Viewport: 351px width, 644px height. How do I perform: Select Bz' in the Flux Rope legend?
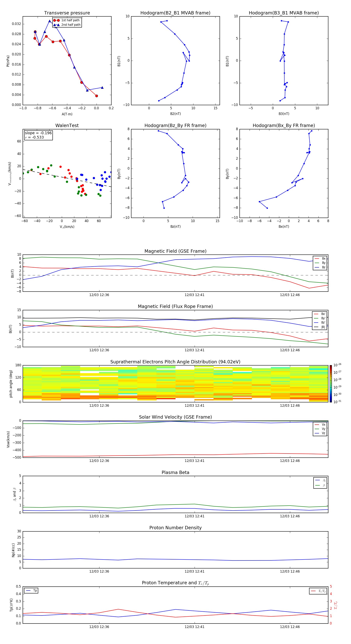pyautogui.click(x=320, y=323)
